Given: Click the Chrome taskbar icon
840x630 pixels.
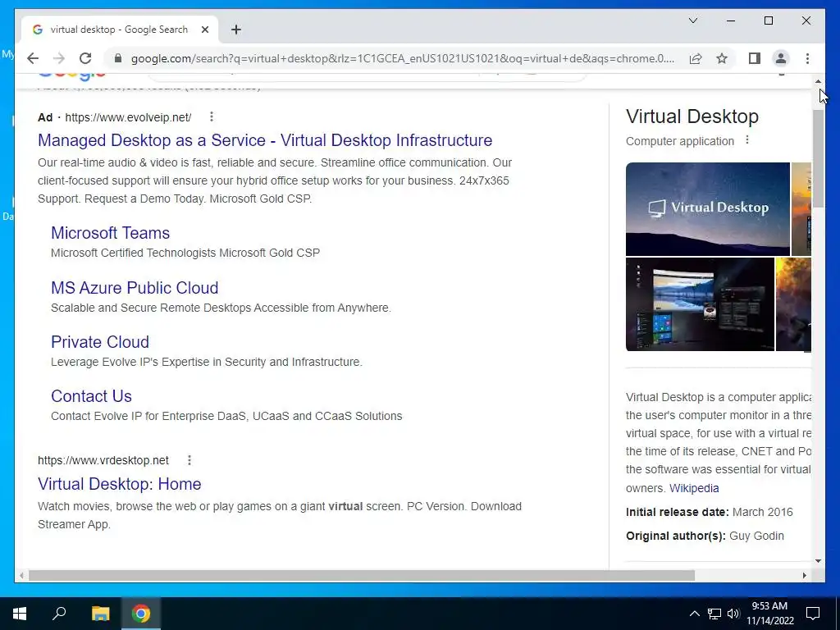Looking at the screenshot, I should 141,614.
